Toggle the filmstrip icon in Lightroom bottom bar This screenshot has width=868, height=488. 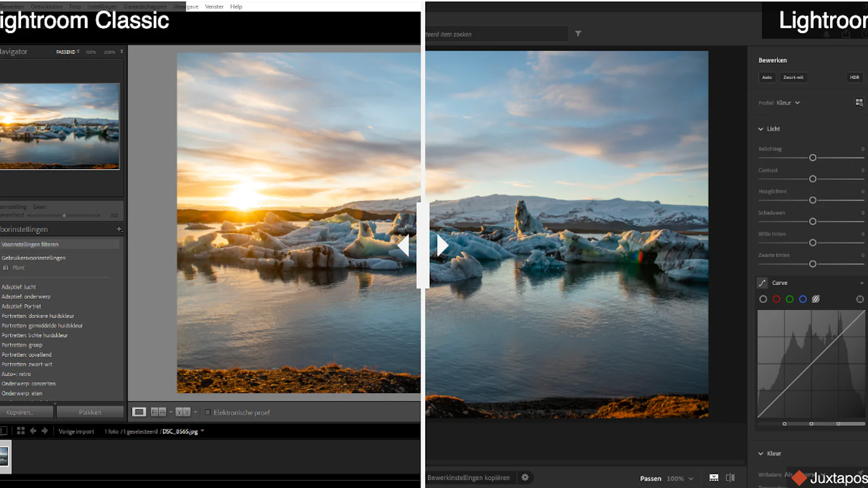tap(714, 478)
